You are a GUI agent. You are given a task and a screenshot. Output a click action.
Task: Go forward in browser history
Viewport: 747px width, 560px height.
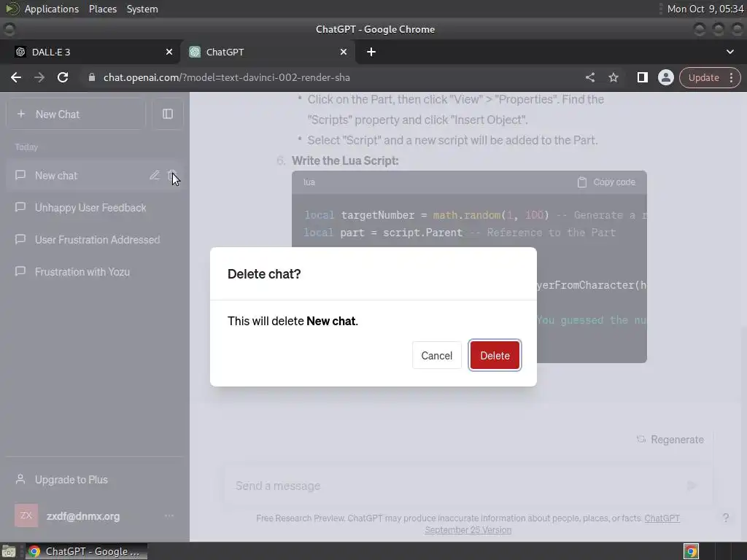click(39, 77)
